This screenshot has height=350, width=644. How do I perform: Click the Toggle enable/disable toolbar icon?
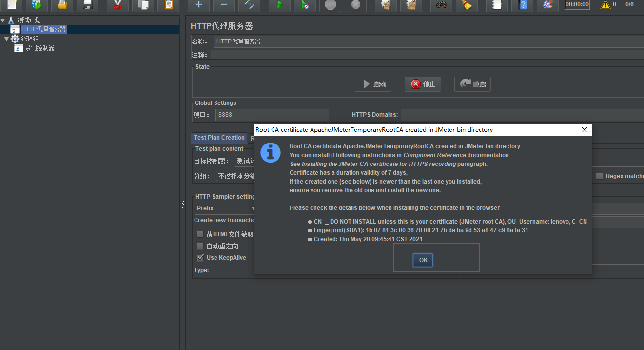[x=250, y=5]
